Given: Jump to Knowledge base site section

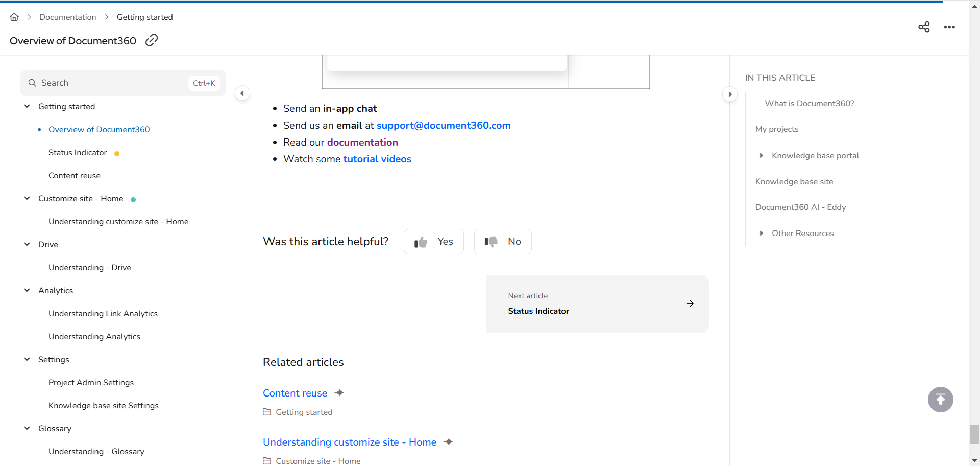Looking at the screenshot, I should click(x=794, y=181).
